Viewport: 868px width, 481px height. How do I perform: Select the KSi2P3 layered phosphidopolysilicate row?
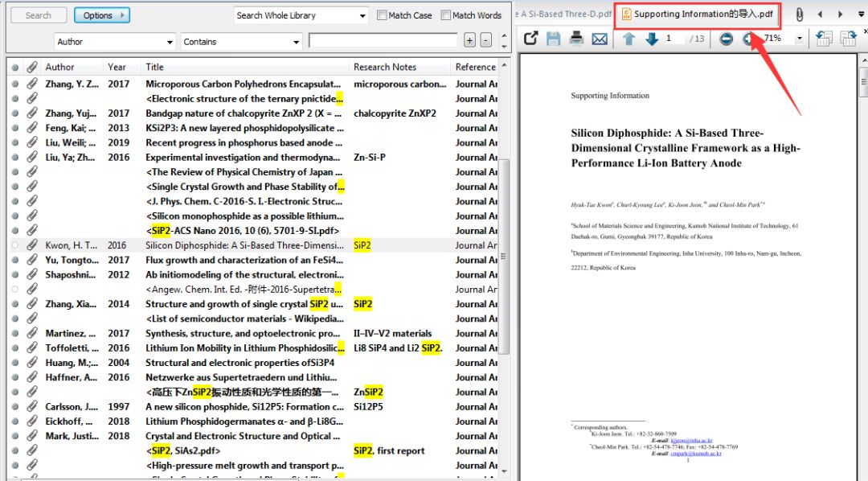(x=253, y=127)
